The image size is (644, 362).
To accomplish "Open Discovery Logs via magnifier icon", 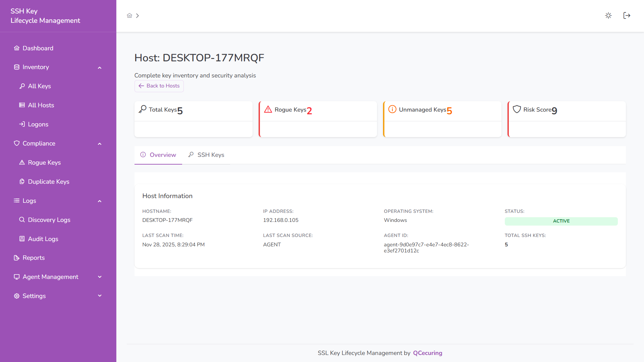I will coord(22,220).
